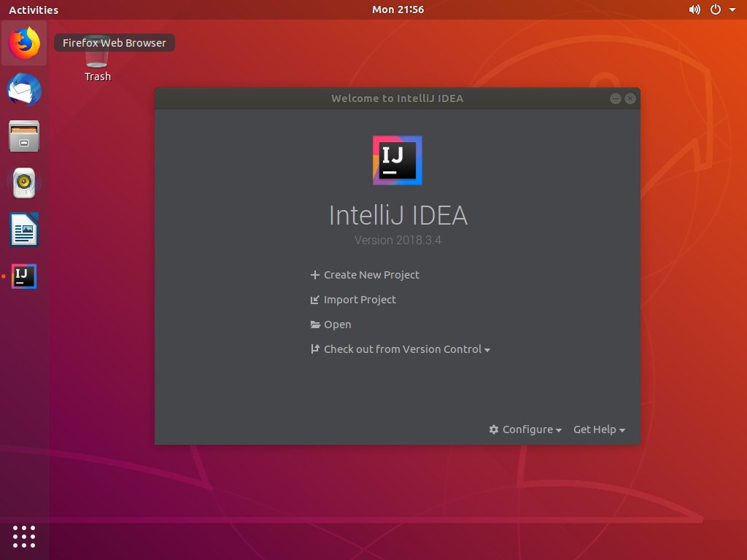Launch Thunderbird Mail from the dock
747x560 pixels.
24,90
